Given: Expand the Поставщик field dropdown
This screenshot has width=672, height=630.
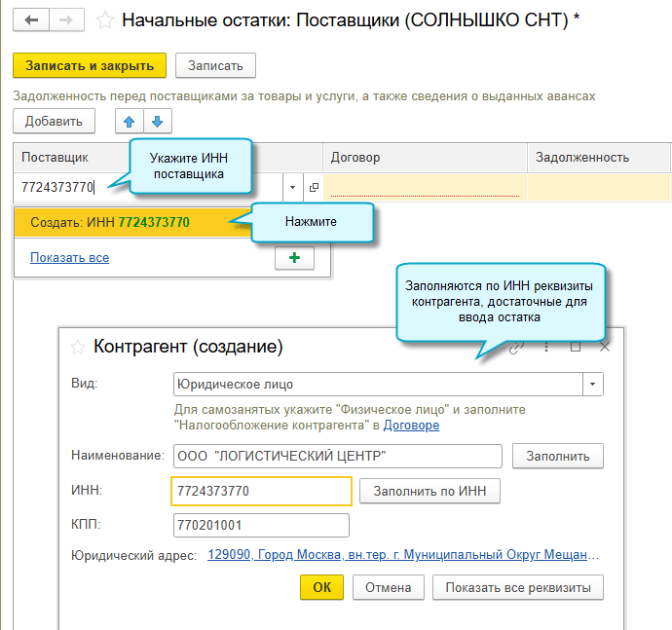Looking at the screenshot, I should pyautogui.click(x=293, y=187).
